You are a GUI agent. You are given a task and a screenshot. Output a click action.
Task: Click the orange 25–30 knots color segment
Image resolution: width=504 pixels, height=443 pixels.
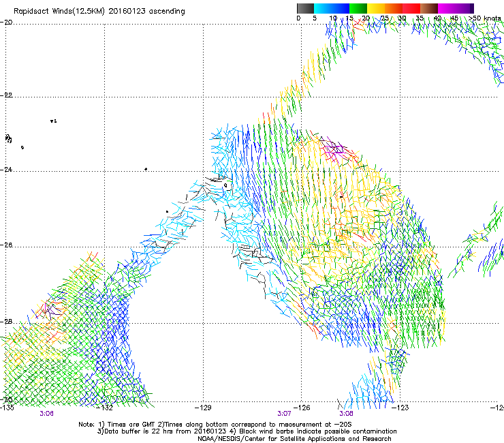[x=394, y=8]
